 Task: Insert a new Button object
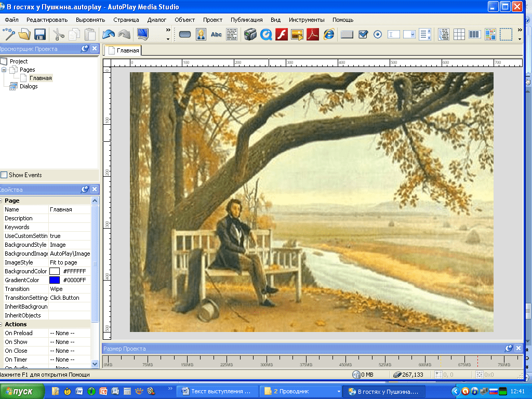coord(185,34)
